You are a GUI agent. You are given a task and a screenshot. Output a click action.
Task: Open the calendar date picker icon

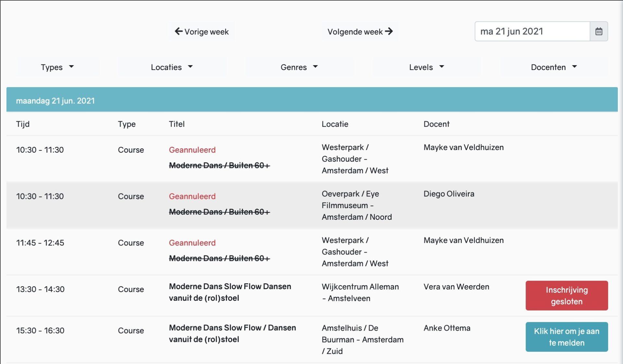tap(599, 31)
